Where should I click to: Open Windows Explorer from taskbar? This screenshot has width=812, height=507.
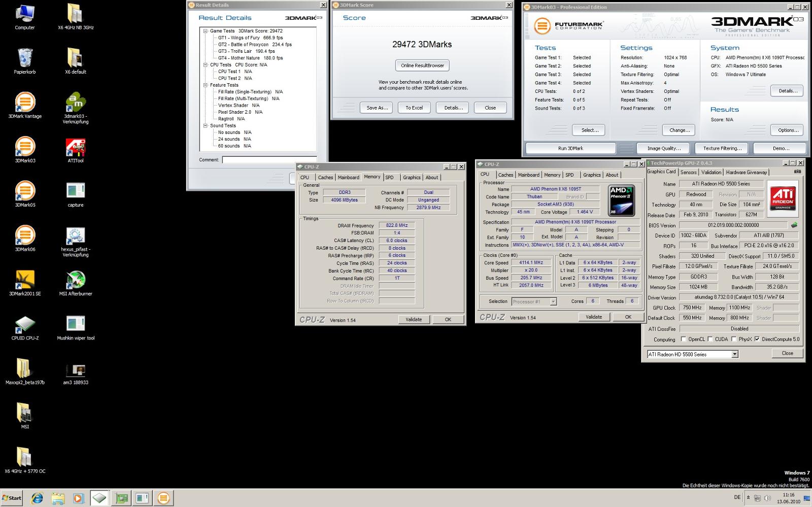(x=58, y=498)
